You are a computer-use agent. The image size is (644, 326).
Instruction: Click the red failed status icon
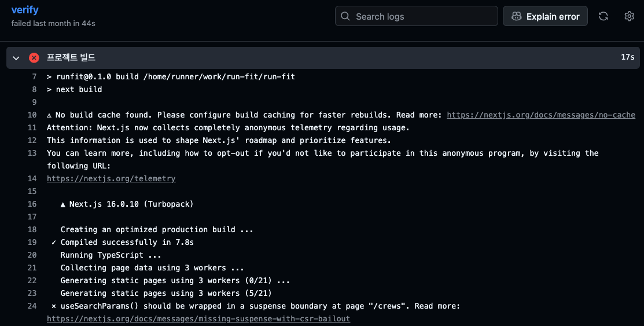(34, 57)
